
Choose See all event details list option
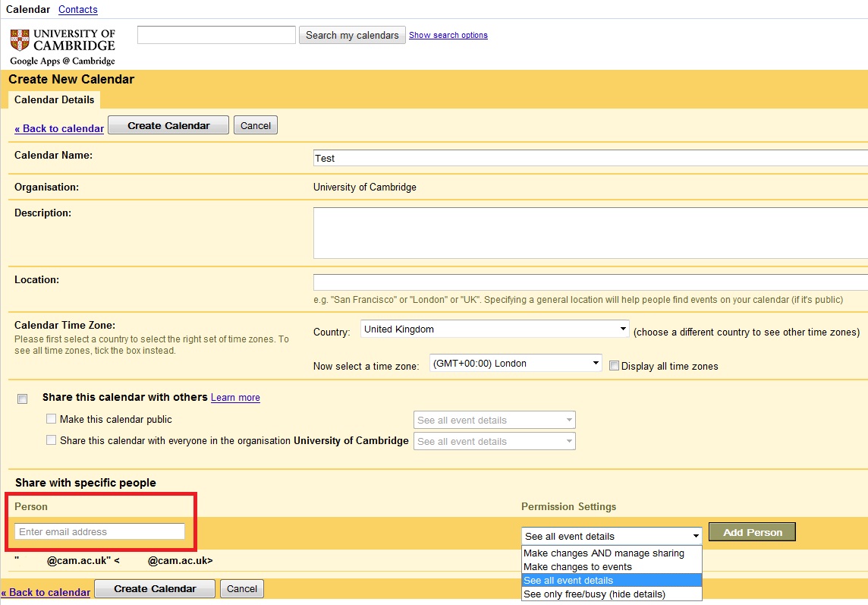612,580
